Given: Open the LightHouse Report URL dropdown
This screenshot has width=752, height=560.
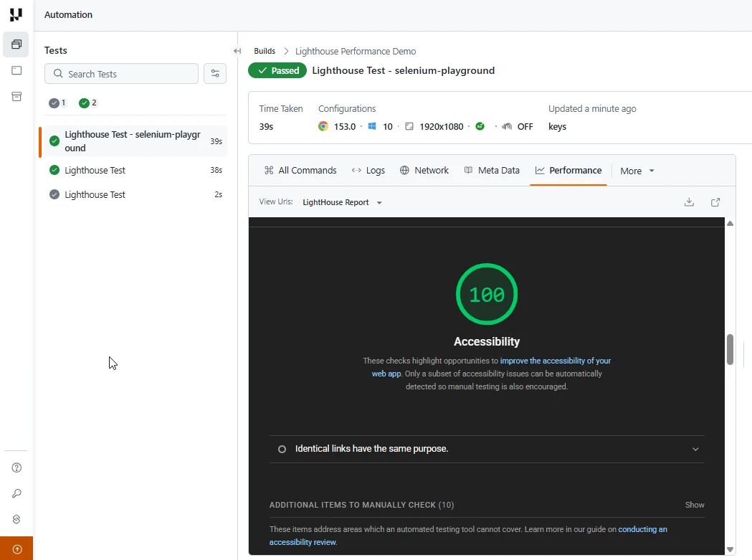Looking at the screenshot, I should tap(343, 202).
